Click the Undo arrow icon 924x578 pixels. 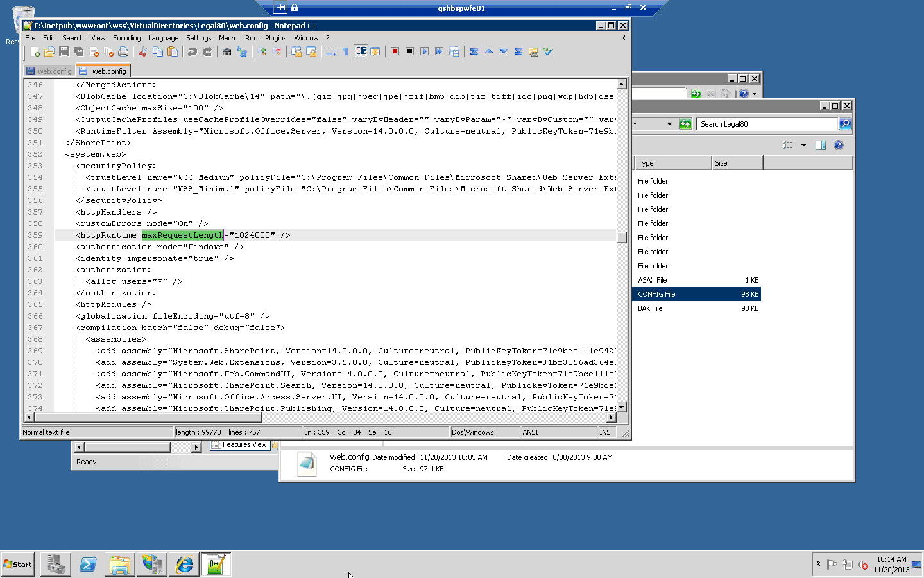192,51
